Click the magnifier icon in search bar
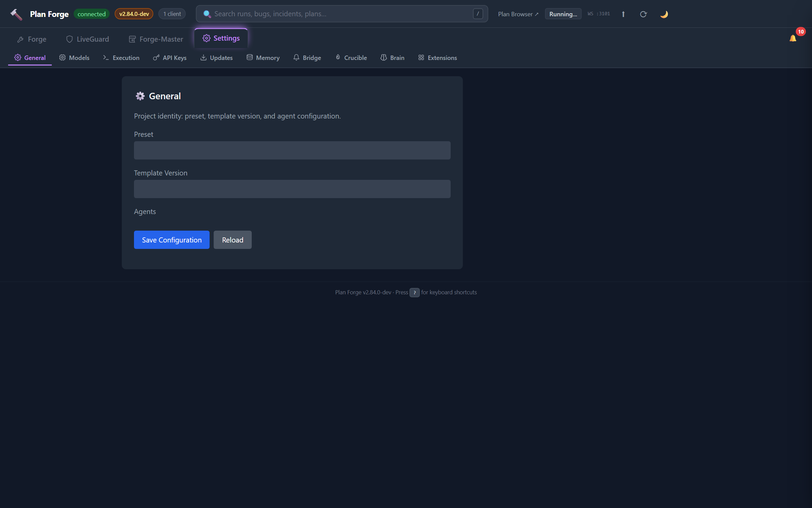The height and width of the screenshot is (508, 812). click(x=207, y=14)
